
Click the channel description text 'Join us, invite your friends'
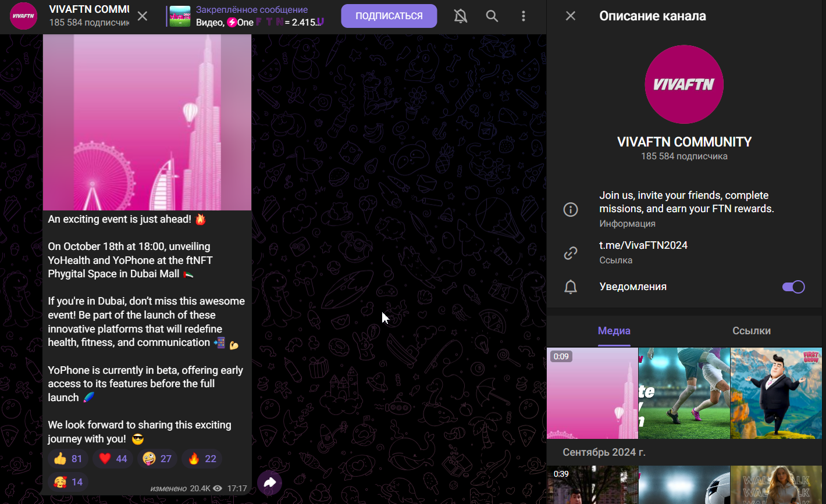686,202
